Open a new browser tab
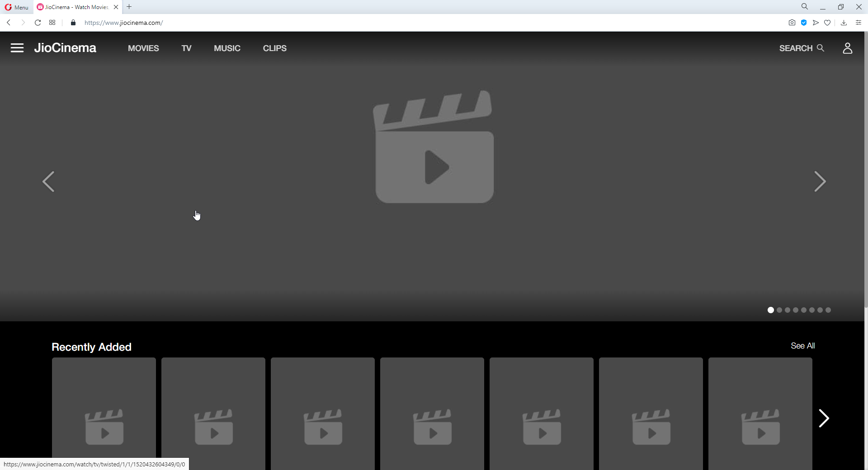The height and width of the screenshot is (470, 868). pos(129,7)
